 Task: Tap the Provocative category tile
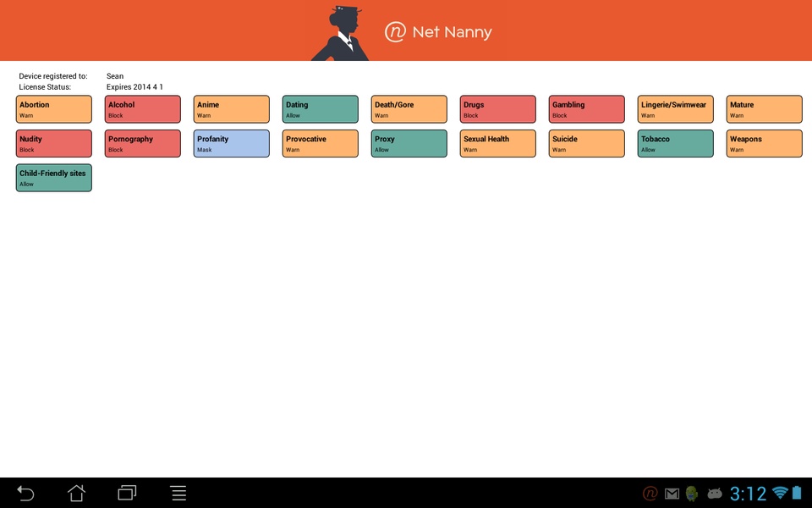click(x=320, y=143)
